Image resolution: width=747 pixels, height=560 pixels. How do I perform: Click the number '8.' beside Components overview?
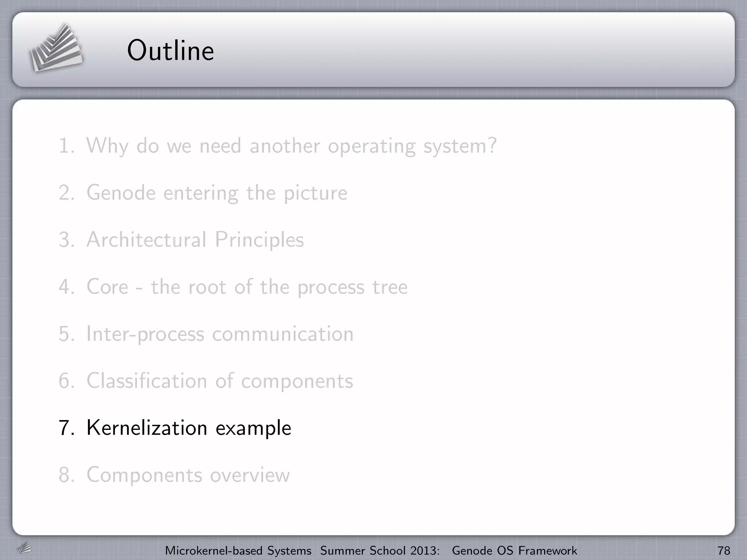coord(66,475)
